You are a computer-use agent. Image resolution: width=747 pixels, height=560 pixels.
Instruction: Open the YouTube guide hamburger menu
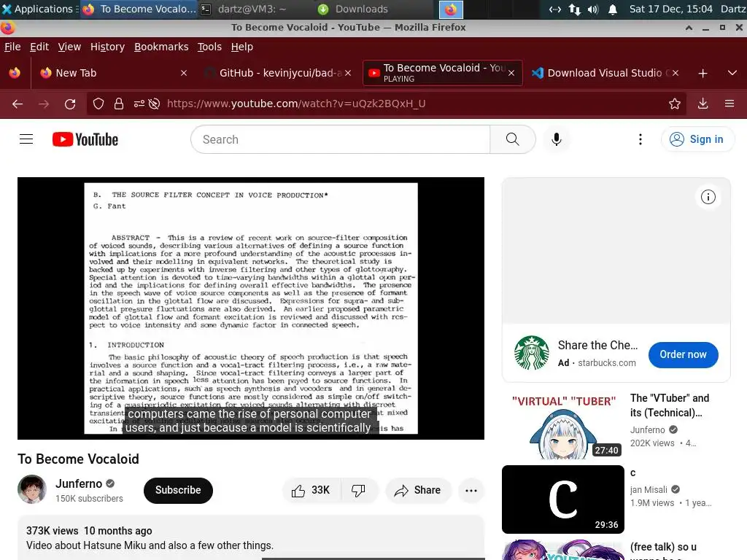tap(26, 139)
